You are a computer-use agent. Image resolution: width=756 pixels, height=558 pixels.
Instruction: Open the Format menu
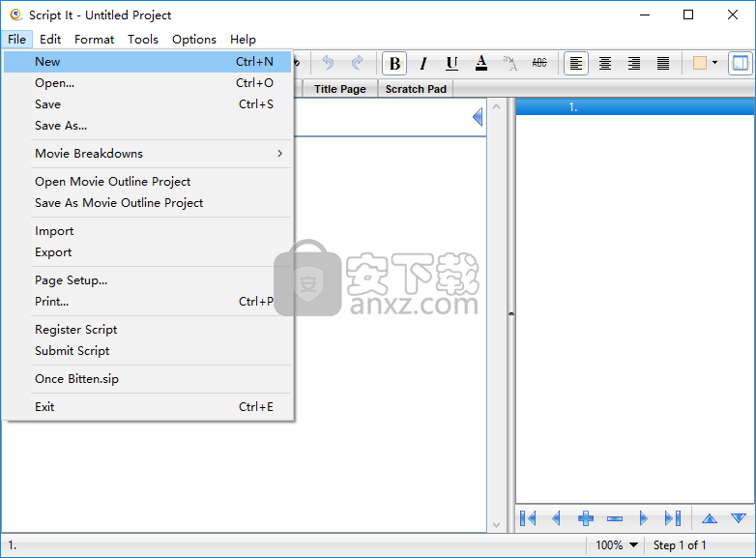coord(94,39)
